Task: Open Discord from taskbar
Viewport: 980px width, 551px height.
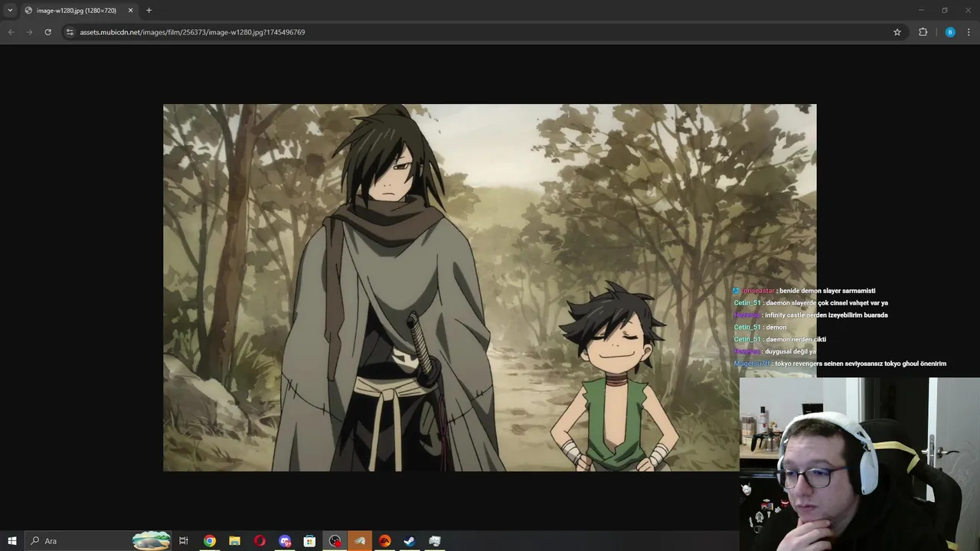Action: [x=285, y=541]
